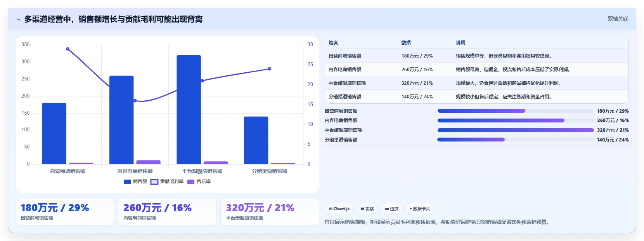Click the 双轴关联 tag in the header
Screen dimensions: 644x241
618,19
